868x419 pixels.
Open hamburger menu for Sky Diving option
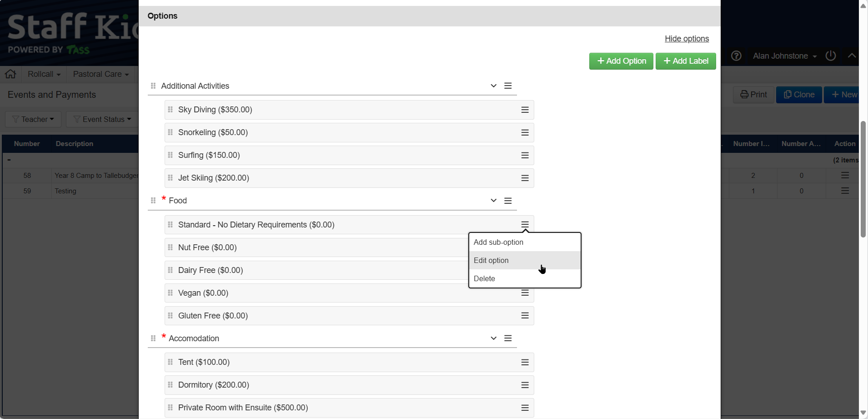click(525, 110)
